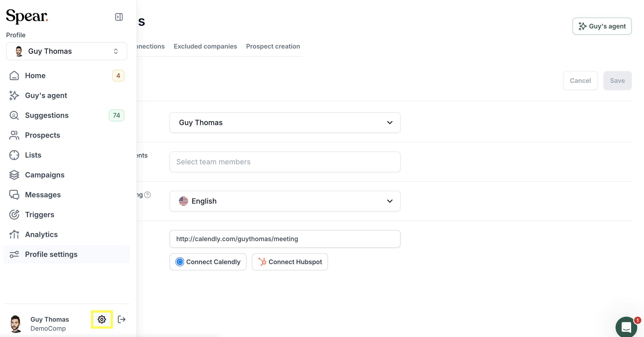Switch to Prospect creation tab
Image resolution: width=644 pixels, height=337 pixels.
click(273, 46)
